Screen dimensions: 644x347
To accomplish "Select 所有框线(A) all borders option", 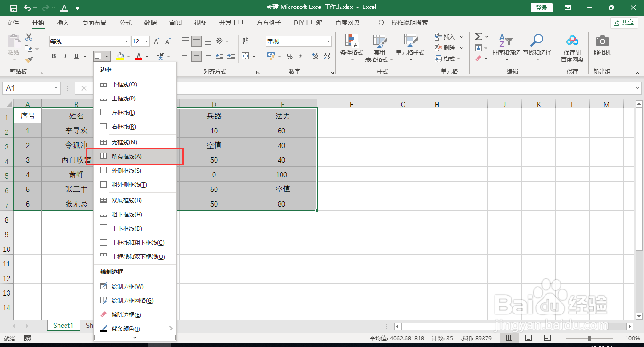I will pos(135,157).
